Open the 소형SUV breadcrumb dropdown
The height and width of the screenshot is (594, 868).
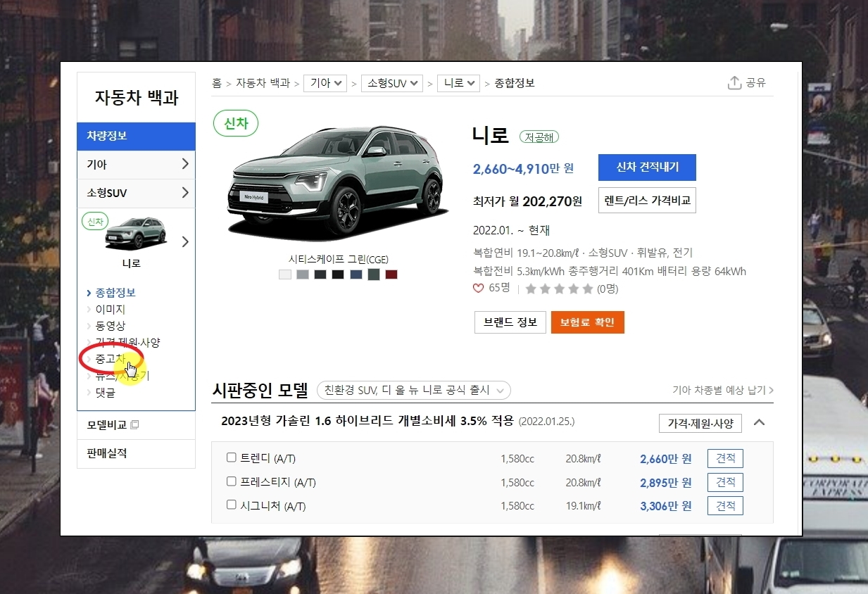(392, 83)
